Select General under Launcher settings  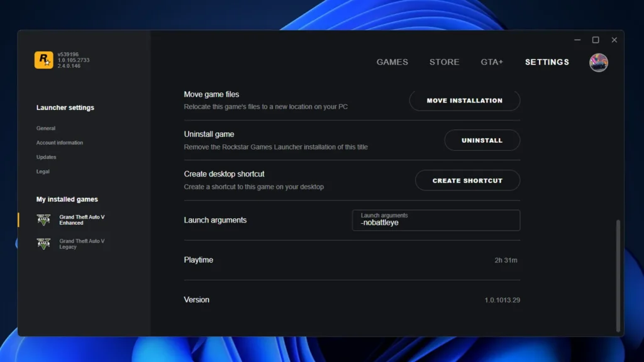tap(45, 128)
